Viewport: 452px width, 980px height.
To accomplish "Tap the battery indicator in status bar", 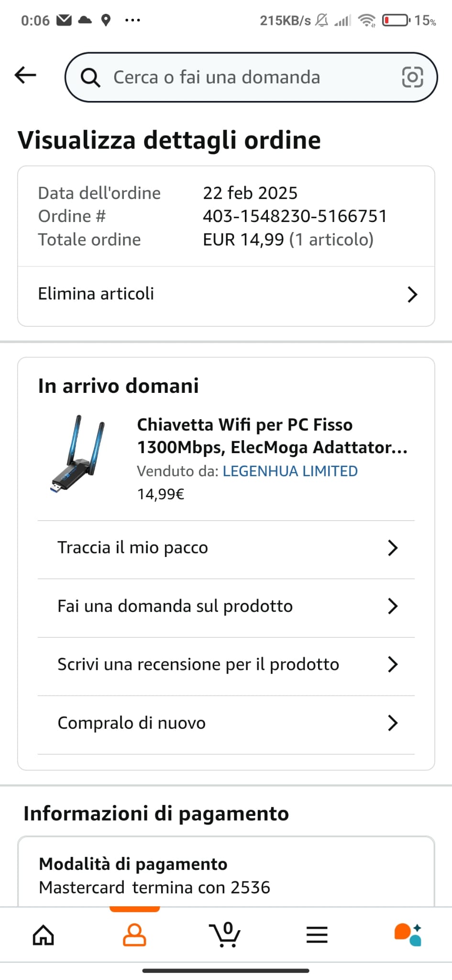I will 396,20.
